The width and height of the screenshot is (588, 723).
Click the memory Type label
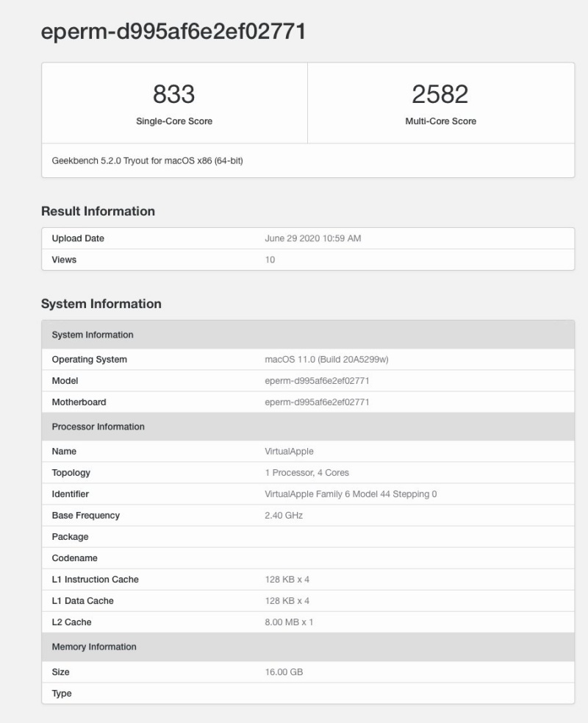pos(62,694)
